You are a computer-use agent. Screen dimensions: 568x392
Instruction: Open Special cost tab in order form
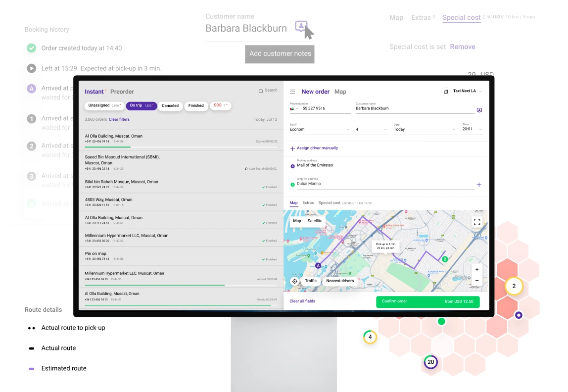pyautogui.click(x=330, y=203)
